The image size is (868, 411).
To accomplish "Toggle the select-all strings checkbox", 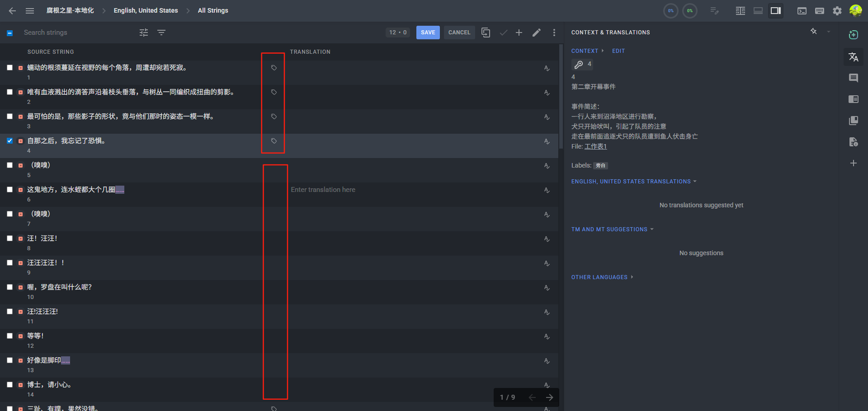I will [x=9, y=33].
